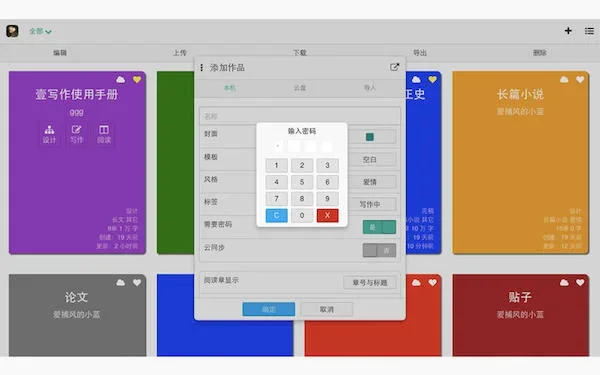Click keypad digit 1
600x375 pixels.
[276, 165]
